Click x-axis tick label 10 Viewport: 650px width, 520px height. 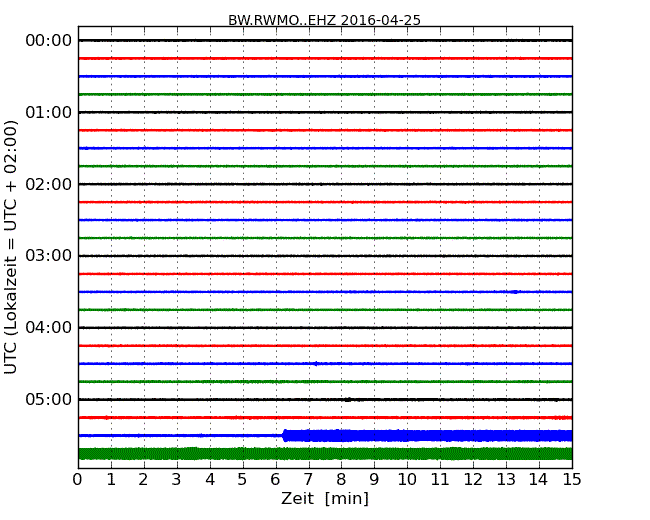pos(407,480)
